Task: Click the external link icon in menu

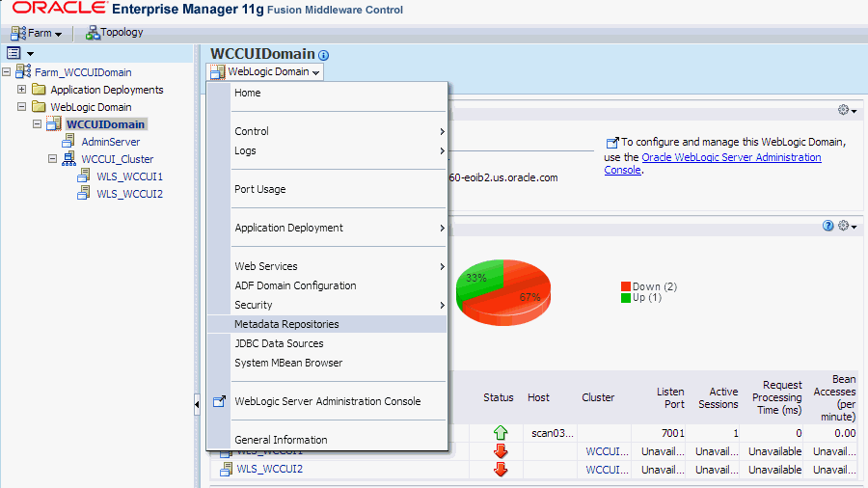Action: point(219,401)
